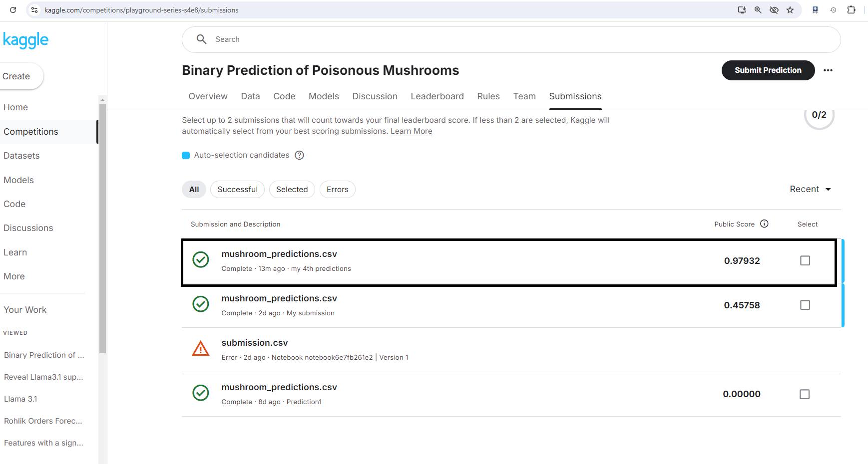Open the browser extensions puzzle icon
The height and width of the screenshot is (464, 868).
click(851, 10)
